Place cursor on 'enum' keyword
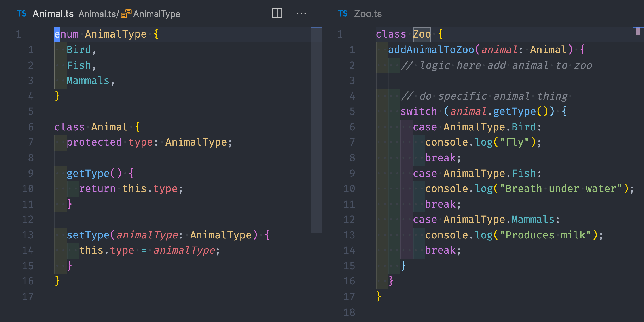 click(66, 34)
